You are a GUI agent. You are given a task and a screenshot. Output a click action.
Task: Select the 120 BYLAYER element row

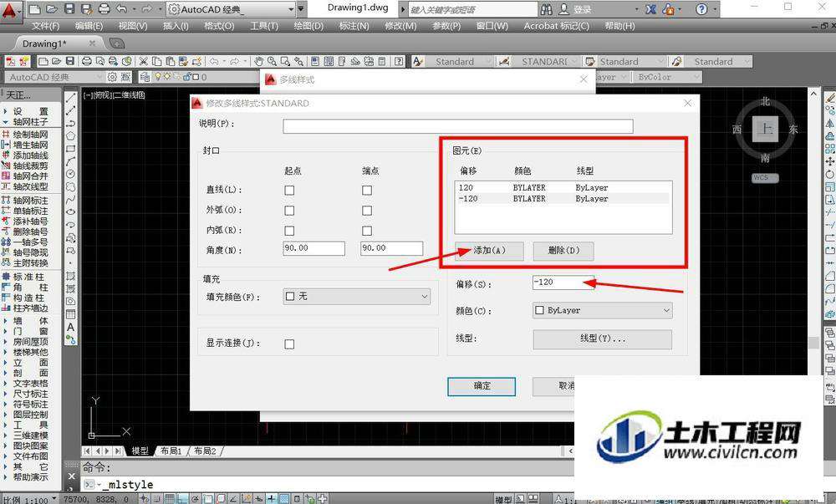point(563,187)
